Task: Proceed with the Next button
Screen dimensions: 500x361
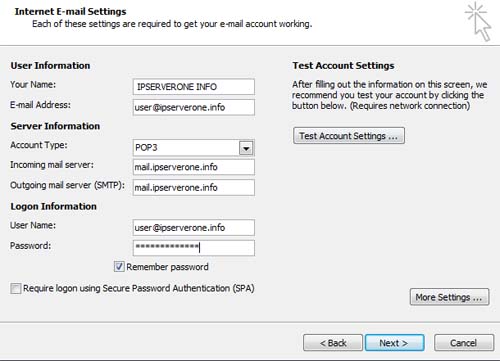Action: pyautogui.click(x=395, y=343)
